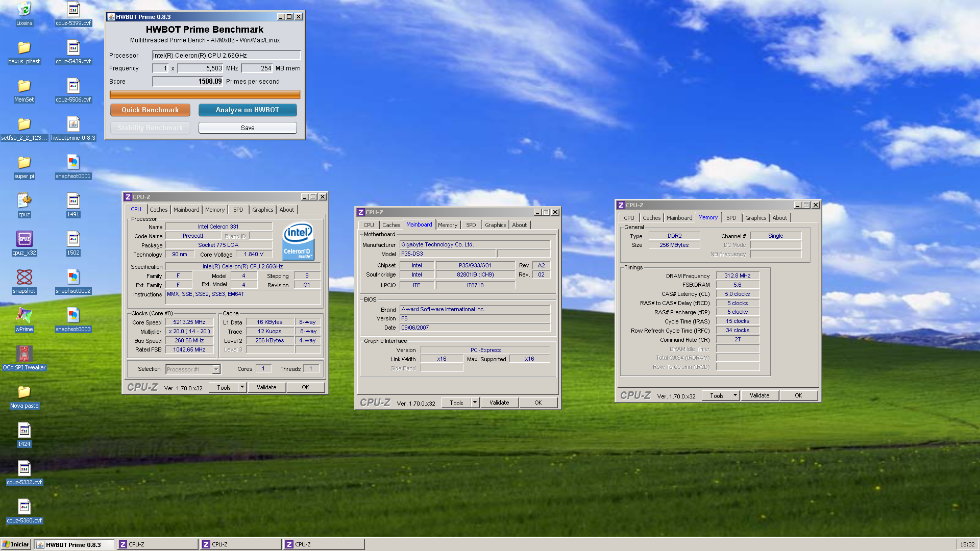
Task: Start the Quick Benchmark
Action: (x=150, y=110)
